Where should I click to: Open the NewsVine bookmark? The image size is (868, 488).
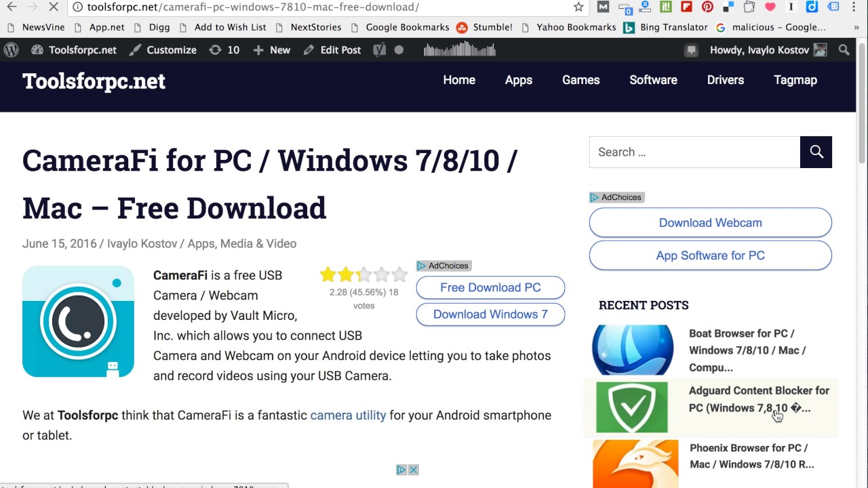pyautogui.click(x=36, y=28)
